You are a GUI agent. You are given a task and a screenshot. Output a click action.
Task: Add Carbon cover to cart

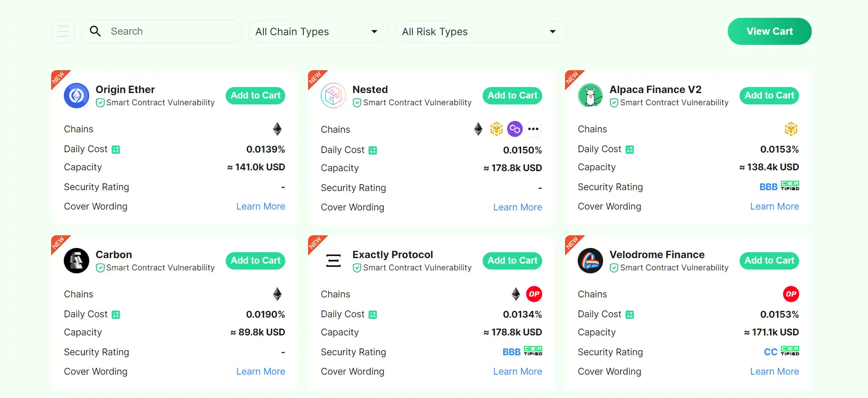(255, 261)
